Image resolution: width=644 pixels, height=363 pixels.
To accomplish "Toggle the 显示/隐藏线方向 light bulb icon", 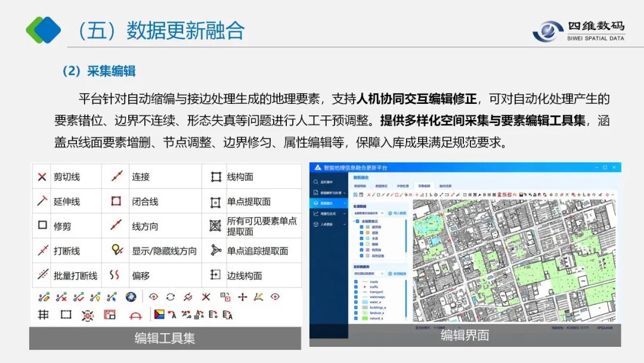I will tap(117, 250).
